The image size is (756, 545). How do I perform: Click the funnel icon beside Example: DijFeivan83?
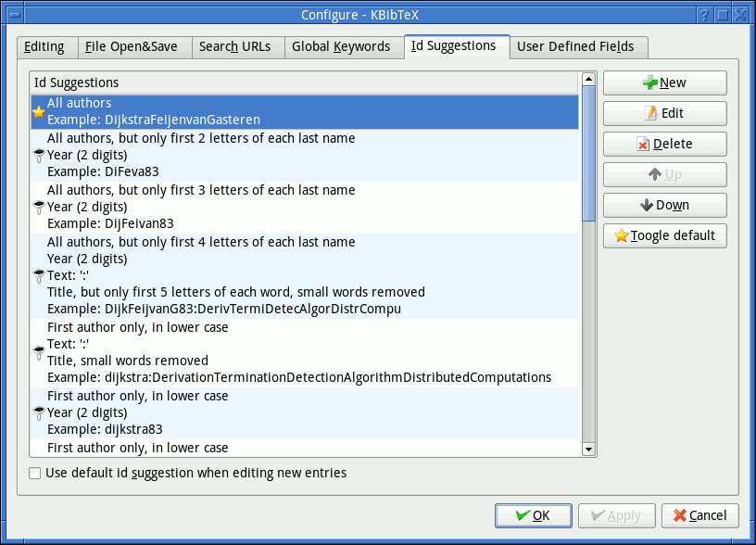coord(39,208)
